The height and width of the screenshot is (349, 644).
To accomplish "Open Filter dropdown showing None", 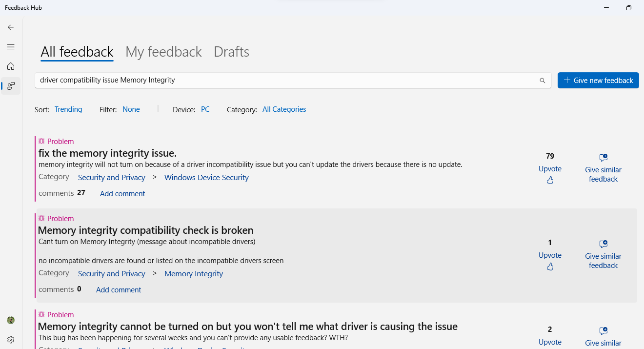I will (x=131, y=109).
